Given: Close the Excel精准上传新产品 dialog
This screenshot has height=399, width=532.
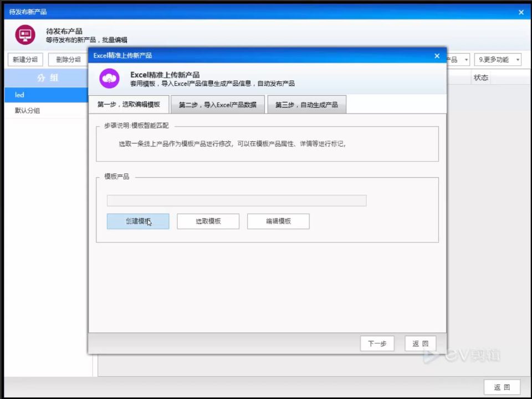Looking at the screenshot, I should click(437, 56).
